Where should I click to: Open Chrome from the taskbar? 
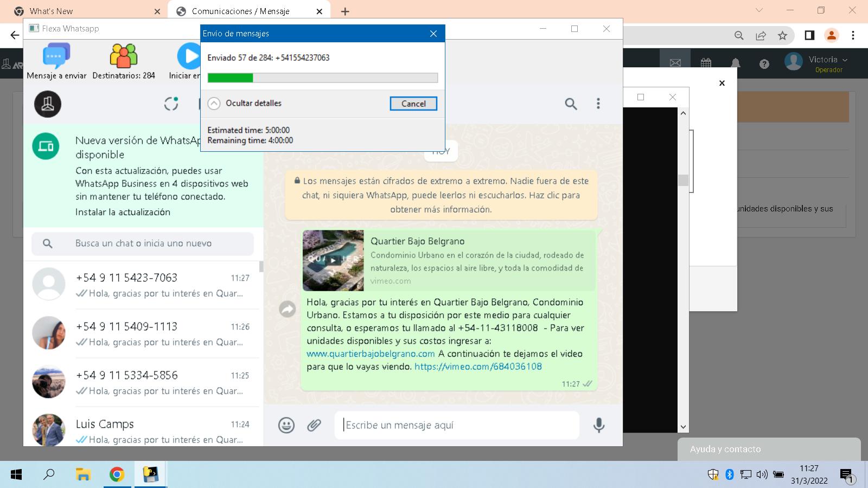(x=117, y=475)
